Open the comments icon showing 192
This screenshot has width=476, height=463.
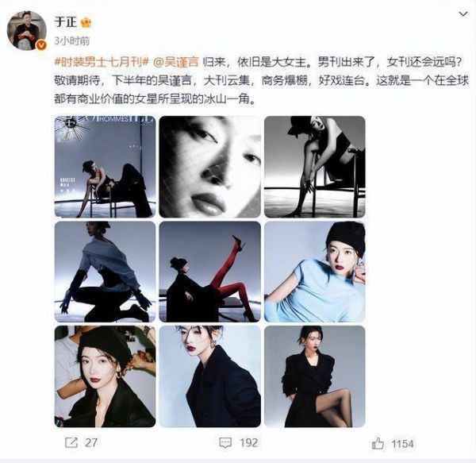pos(225,443)
